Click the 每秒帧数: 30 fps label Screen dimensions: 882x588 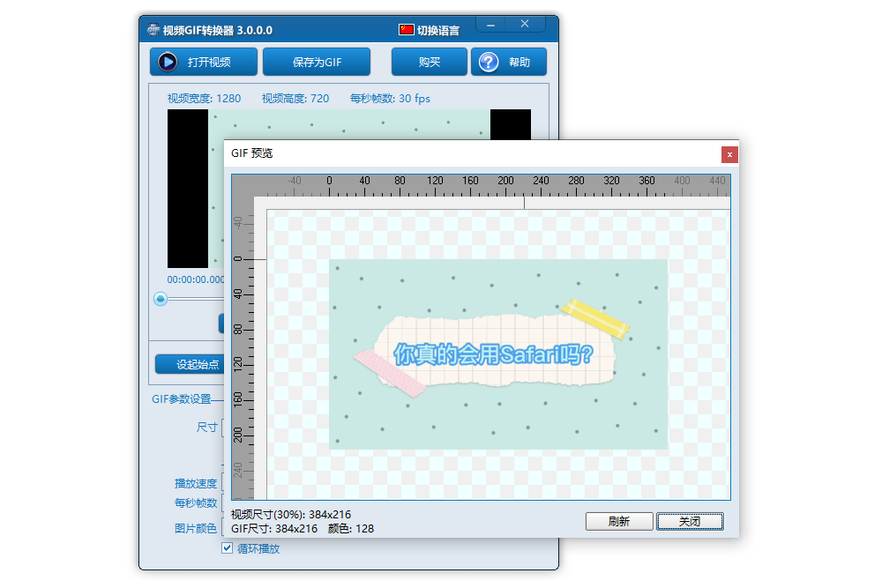(x=390, y=99)
